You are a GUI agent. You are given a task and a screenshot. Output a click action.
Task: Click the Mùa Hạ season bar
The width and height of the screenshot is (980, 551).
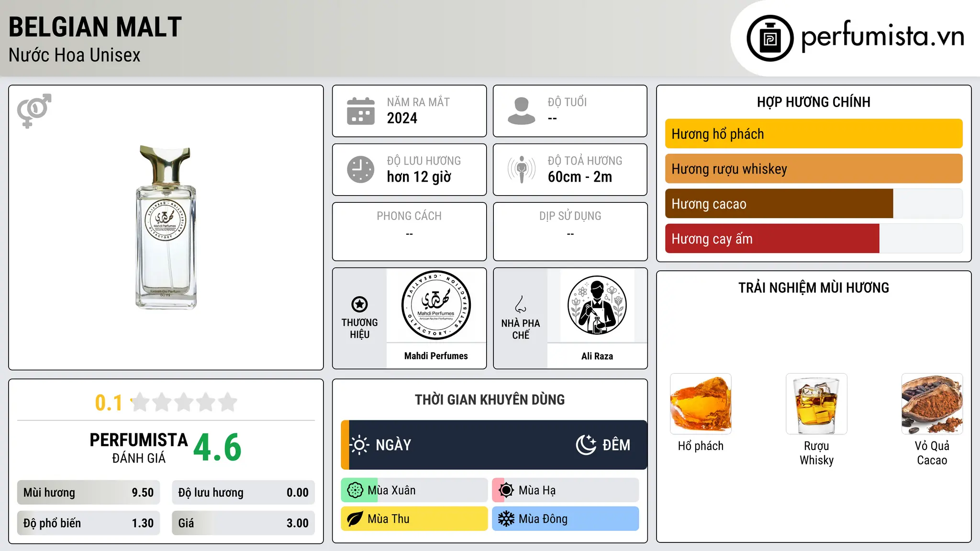pyautogui.click(x=566, y=490)
